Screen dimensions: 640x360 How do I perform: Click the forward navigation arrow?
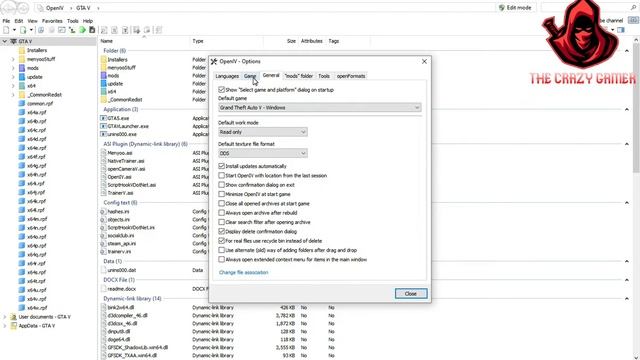(x=22, y=7)
